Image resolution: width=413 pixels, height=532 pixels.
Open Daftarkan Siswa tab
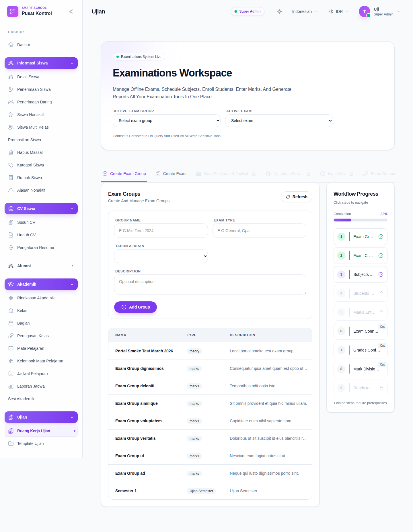288,174
